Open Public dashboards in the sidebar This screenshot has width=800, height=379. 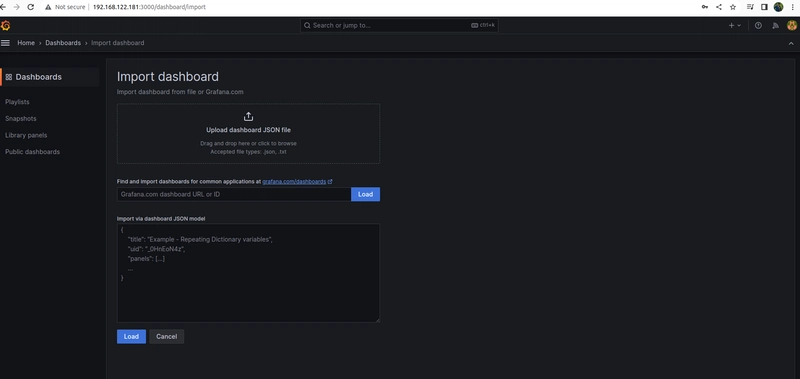[x=32, y=152]
